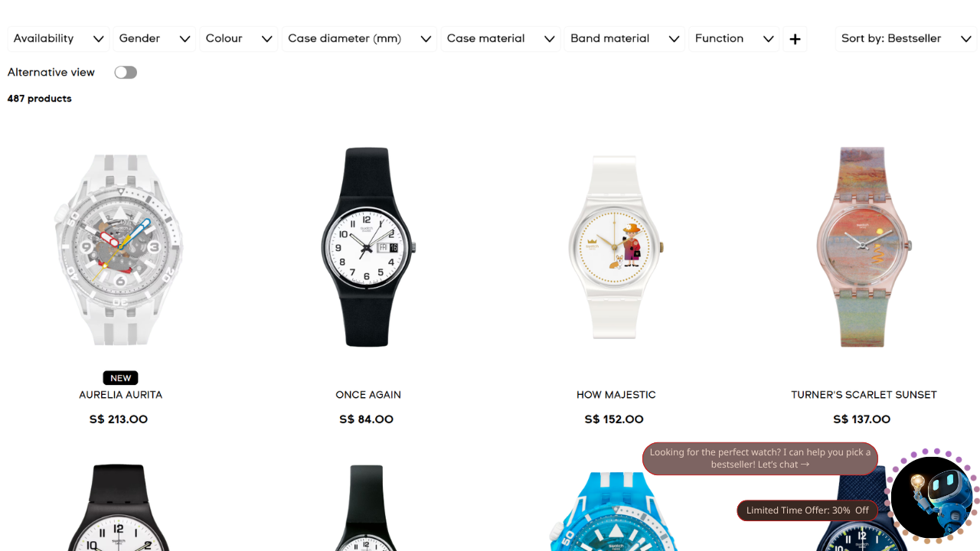View the black Once Again watch image
This screenshot has width=980, height=551.
coord(367,246)
